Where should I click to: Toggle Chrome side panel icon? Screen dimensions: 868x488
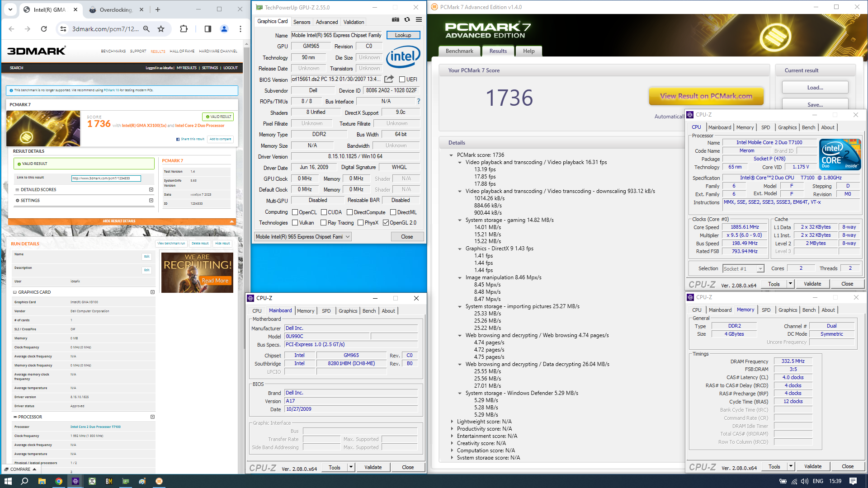click(208, 29)
